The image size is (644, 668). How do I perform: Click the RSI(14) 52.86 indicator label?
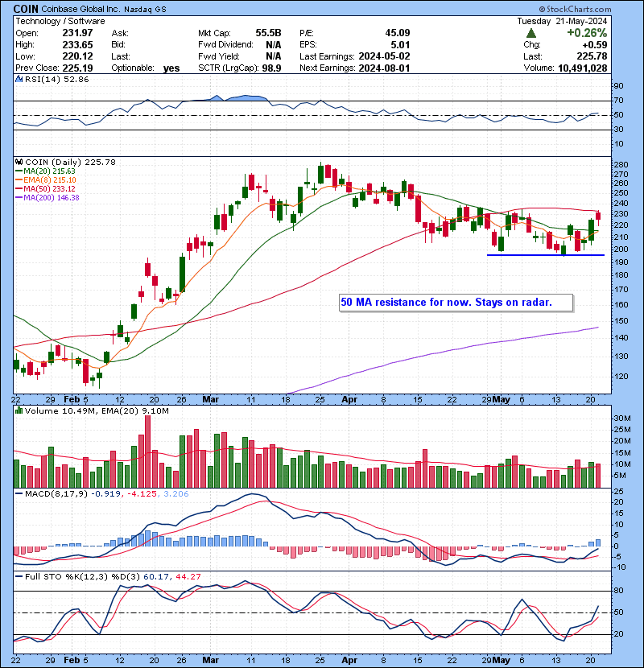(x=56, y=79)
